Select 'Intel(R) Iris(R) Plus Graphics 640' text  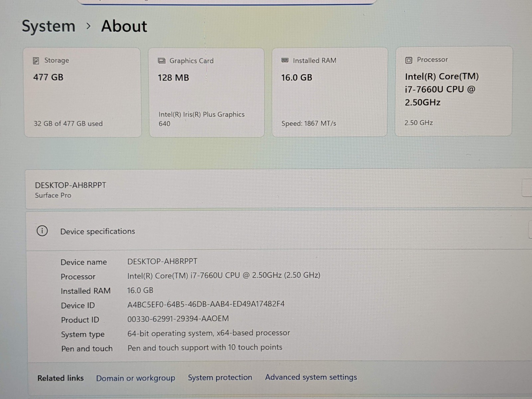pyautogui.click(x=201, y=119)
